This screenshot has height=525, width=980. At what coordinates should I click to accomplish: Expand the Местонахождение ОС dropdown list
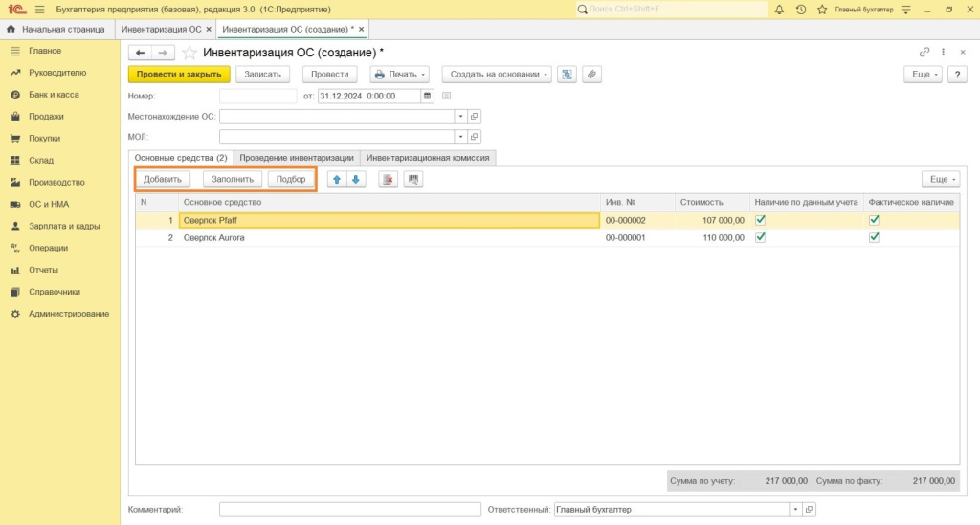460,116
